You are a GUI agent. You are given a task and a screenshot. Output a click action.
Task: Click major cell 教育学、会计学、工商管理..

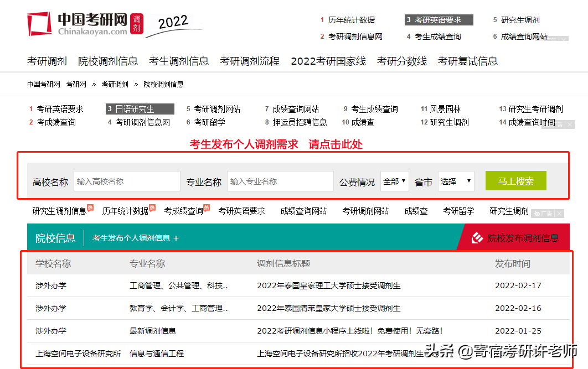tap(178, 308)
